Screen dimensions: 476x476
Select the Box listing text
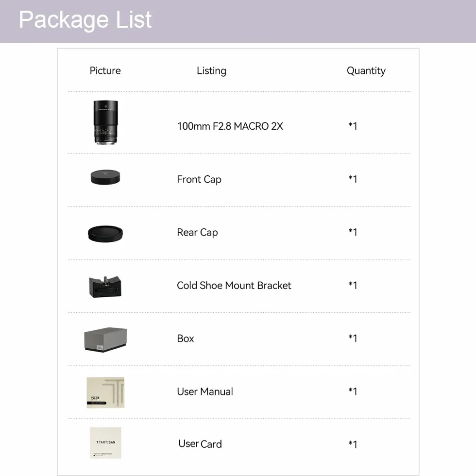pyautogui.click(x=185, y=339)
